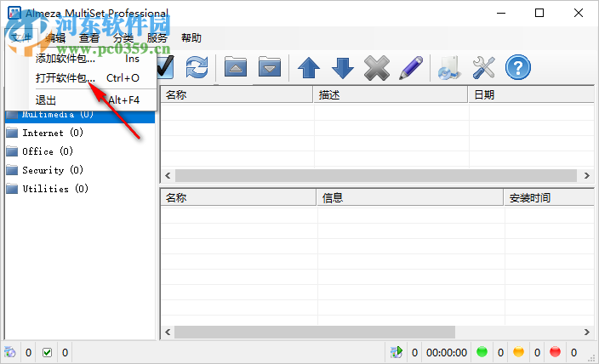Move item up with blue up arrow
This screenshot has width=599, height=364.
click(309, 68)
